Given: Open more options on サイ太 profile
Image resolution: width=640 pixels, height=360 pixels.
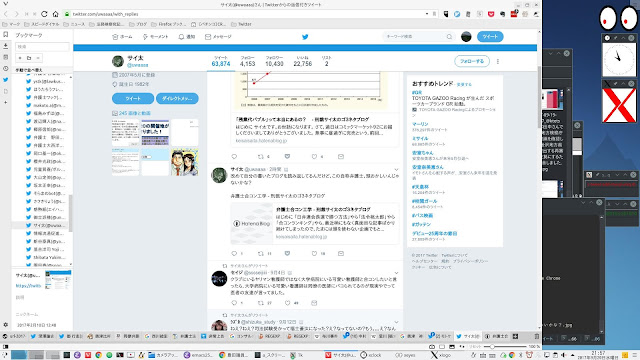Looking at the screenshot, I should pyautogui.click(x=498, y=61).
